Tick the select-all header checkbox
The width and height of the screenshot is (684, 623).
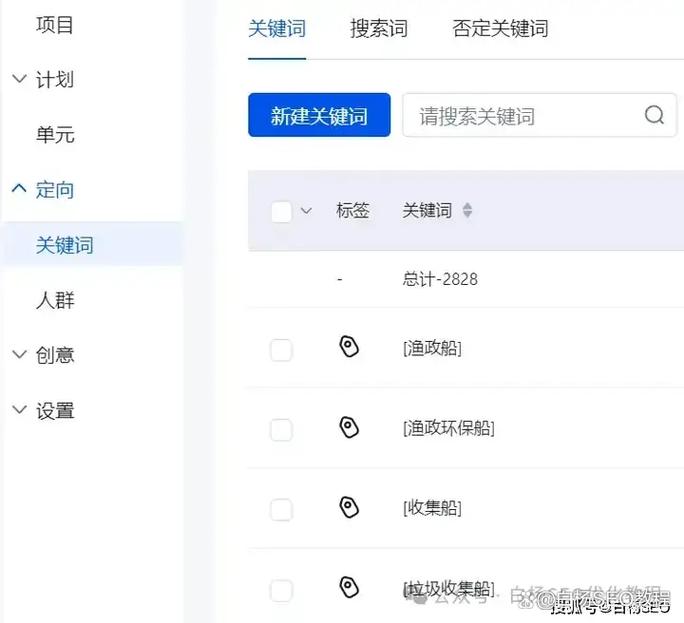click(x=282, y=211)
